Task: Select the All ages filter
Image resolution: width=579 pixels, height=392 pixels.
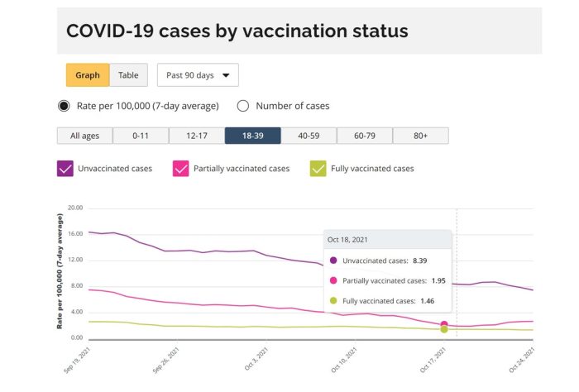Action: pos(84,136)
